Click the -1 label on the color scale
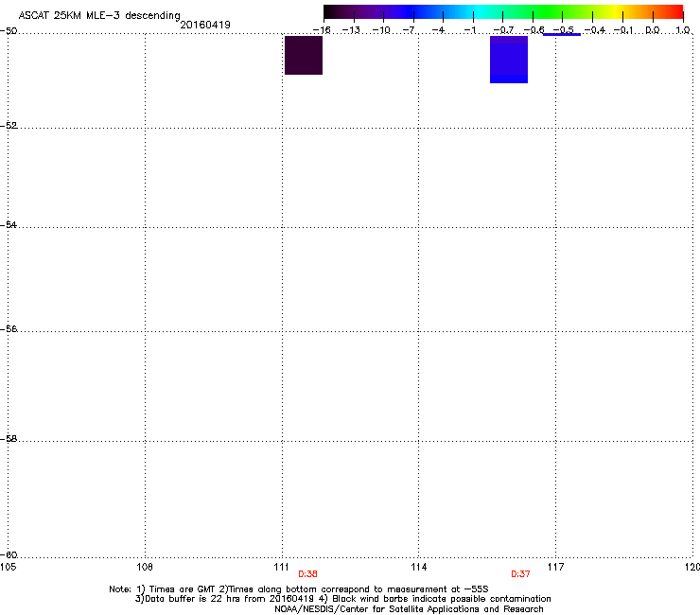This screenshot has height=615, width=700. [x=469, y=30]
